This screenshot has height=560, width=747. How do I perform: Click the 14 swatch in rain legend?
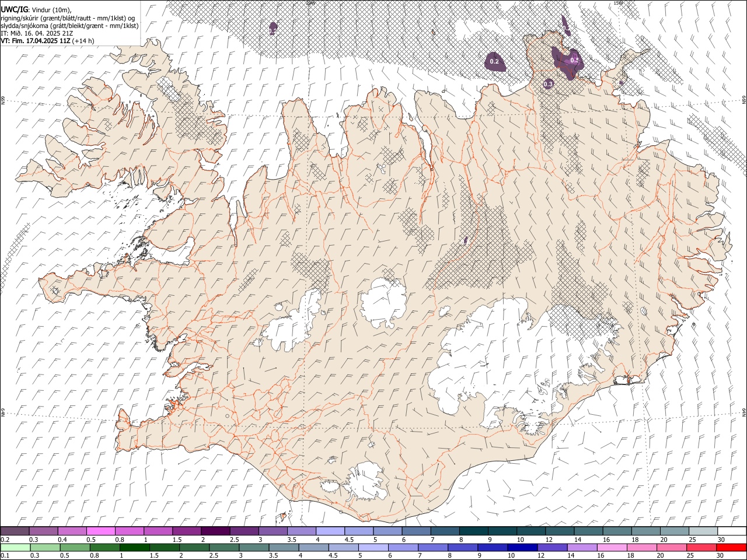(x=582, y=548)
